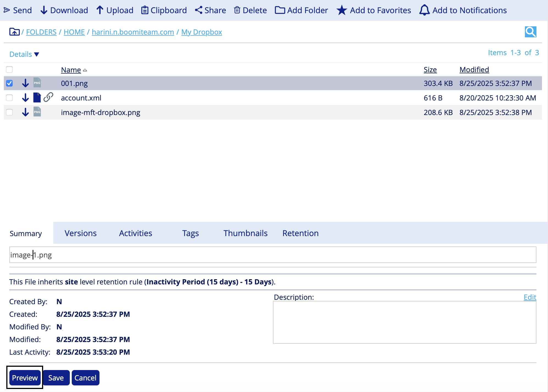This screenshot has height=392, width=548.
Task: Switch to the Versions tab
Action: 81,233
